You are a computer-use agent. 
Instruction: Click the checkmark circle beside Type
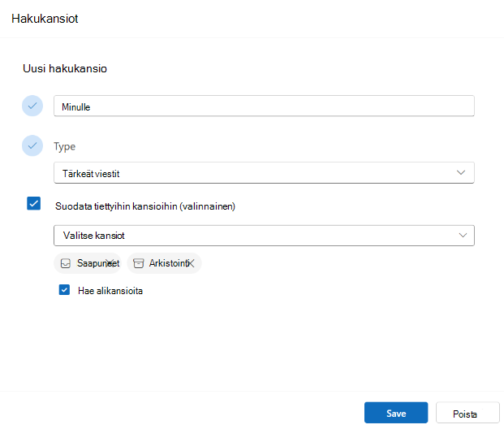[x=32, y=145]
